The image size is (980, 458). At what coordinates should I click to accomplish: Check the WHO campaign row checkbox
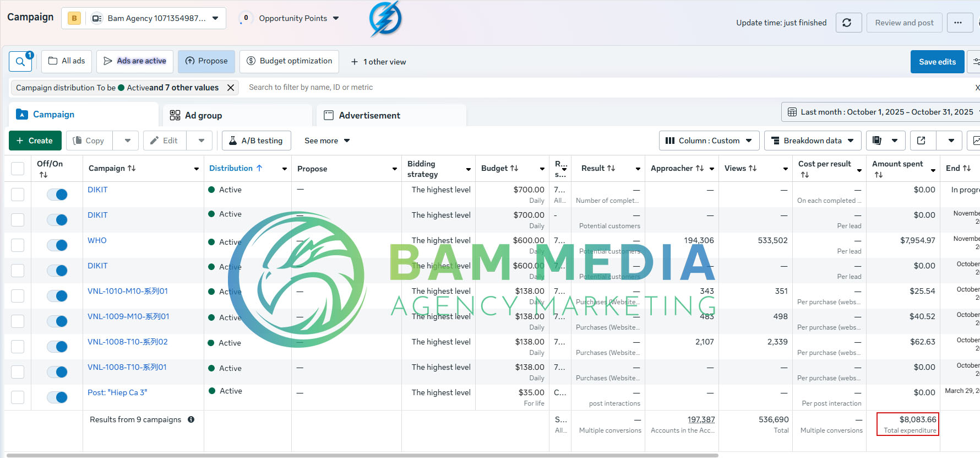[18, 245]
